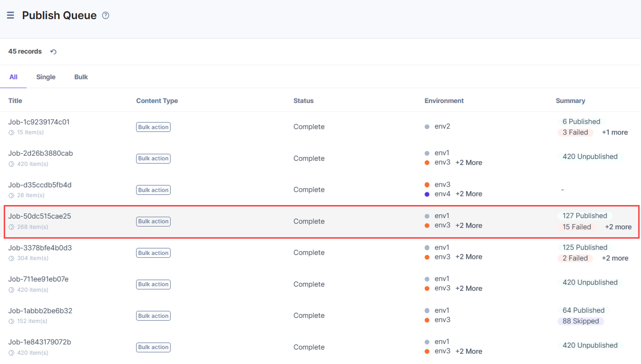Click the 3 Failed summary badge

point(575,132)
